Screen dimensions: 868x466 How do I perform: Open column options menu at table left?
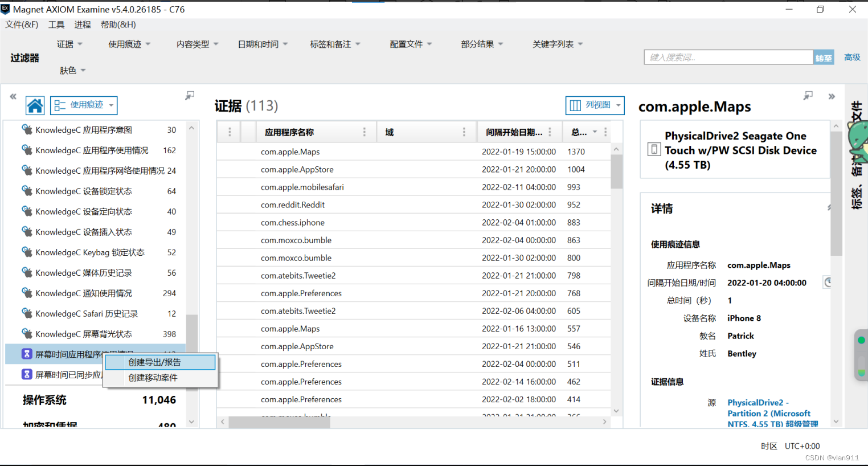230,132
